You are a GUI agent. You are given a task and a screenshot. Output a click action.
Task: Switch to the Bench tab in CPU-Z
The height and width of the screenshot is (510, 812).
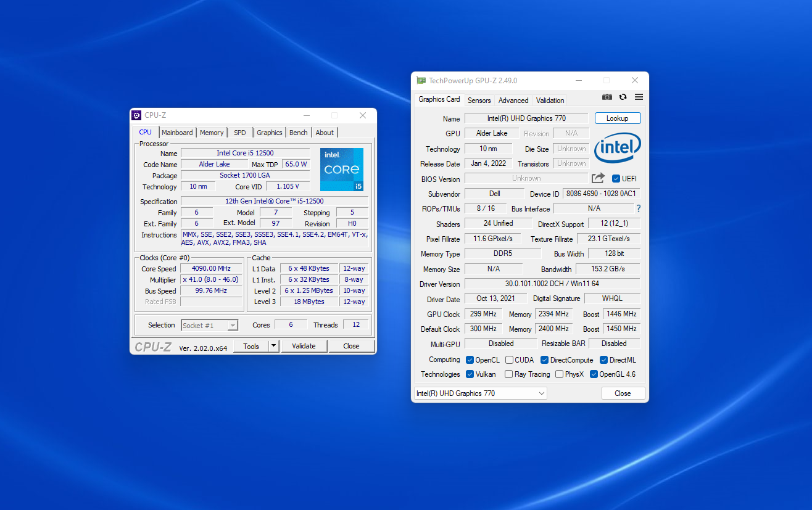[299, 133]
